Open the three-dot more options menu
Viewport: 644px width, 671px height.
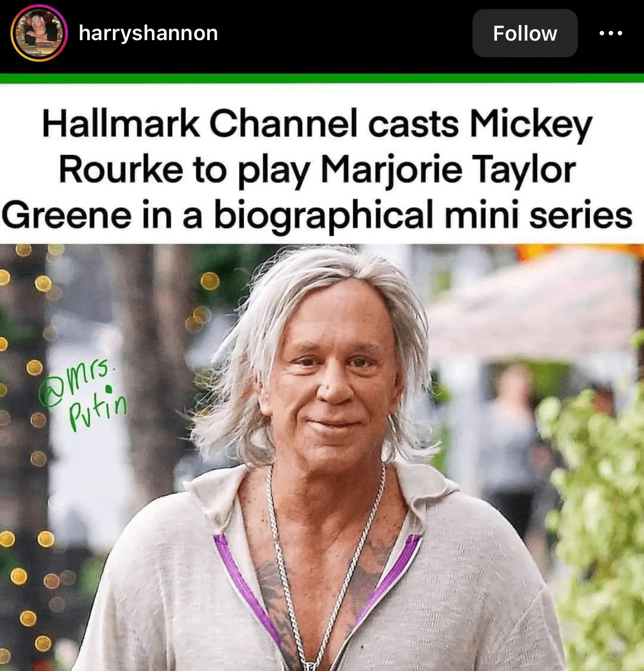pos(611,34)
